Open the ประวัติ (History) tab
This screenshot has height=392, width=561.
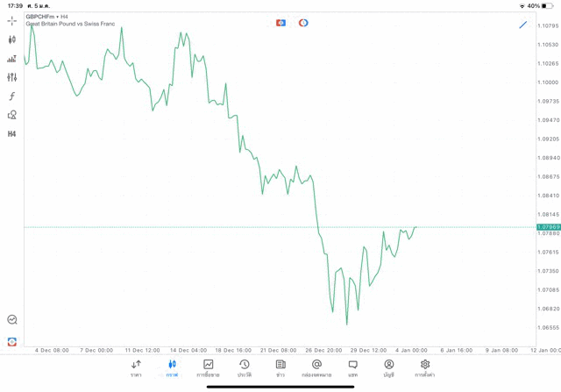(244, 368)
